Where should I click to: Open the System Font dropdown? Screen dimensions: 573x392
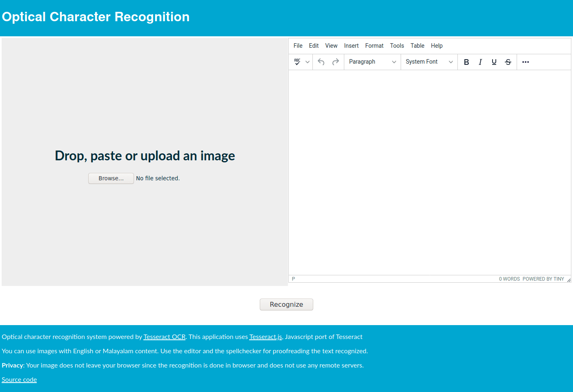pyautogui.click(x=429, y=62)
